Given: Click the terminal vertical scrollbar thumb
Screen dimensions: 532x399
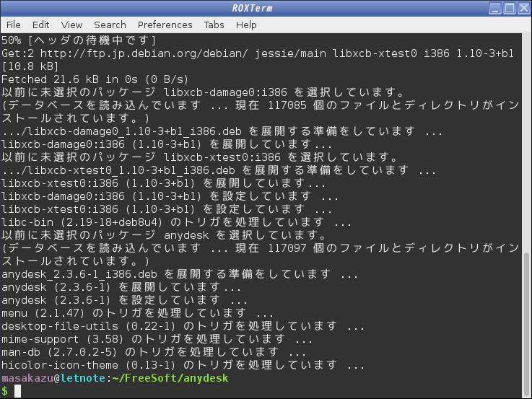Looking at the screenshot, I should [526, 324].
